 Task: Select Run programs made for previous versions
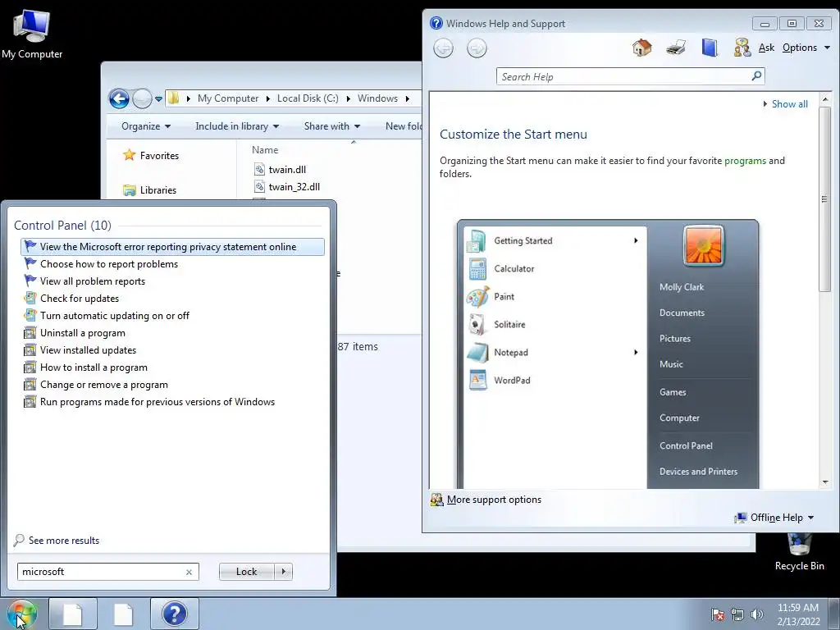[172, 402]
